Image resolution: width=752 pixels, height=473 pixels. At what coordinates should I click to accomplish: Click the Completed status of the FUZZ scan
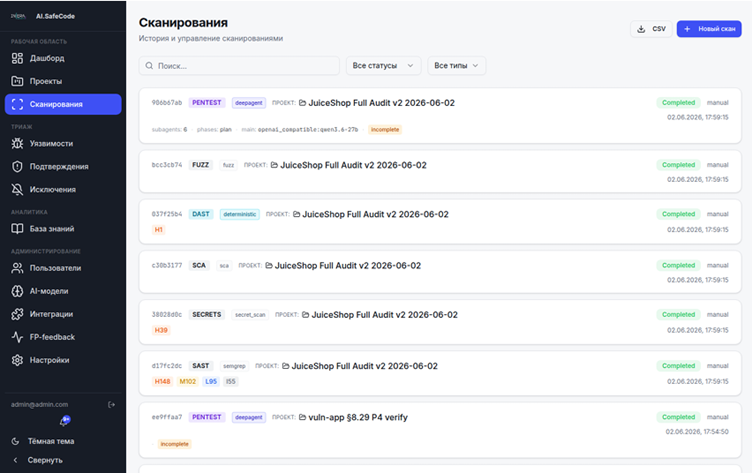click(678, 165)
